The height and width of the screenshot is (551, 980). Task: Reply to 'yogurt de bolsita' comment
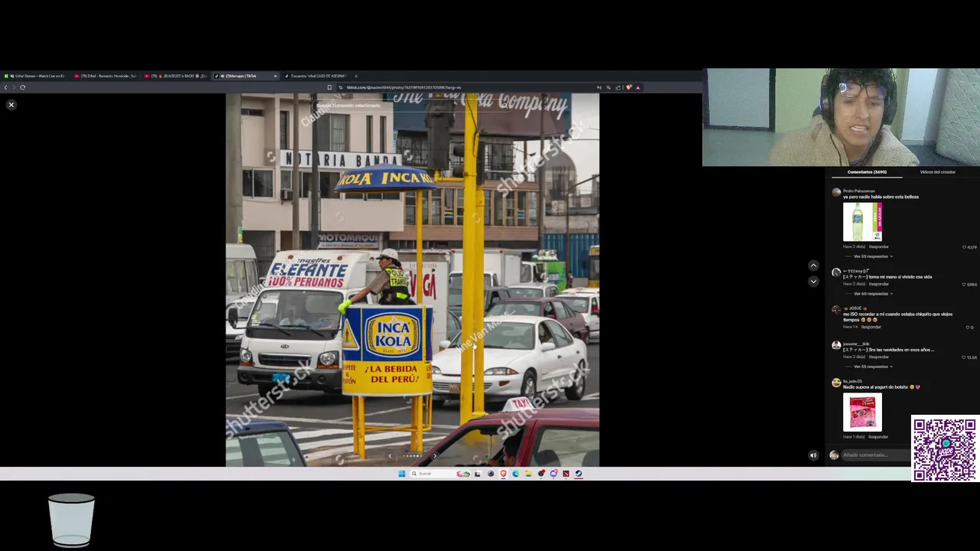(878, 436)
